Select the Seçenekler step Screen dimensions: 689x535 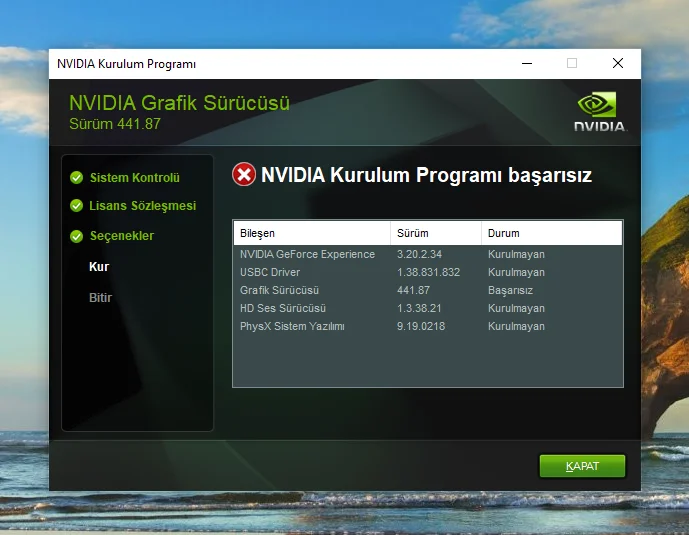click(x=122, y=236)
